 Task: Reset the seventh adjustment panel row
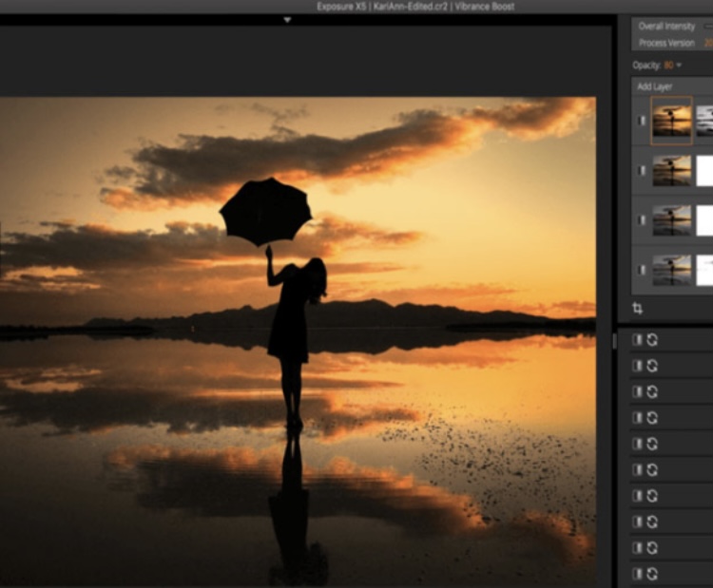coord(652,496)
